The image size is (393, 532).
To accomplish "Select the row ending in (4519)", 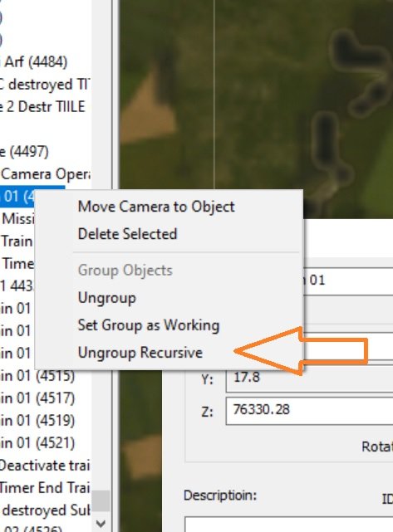I will point(37,421).
